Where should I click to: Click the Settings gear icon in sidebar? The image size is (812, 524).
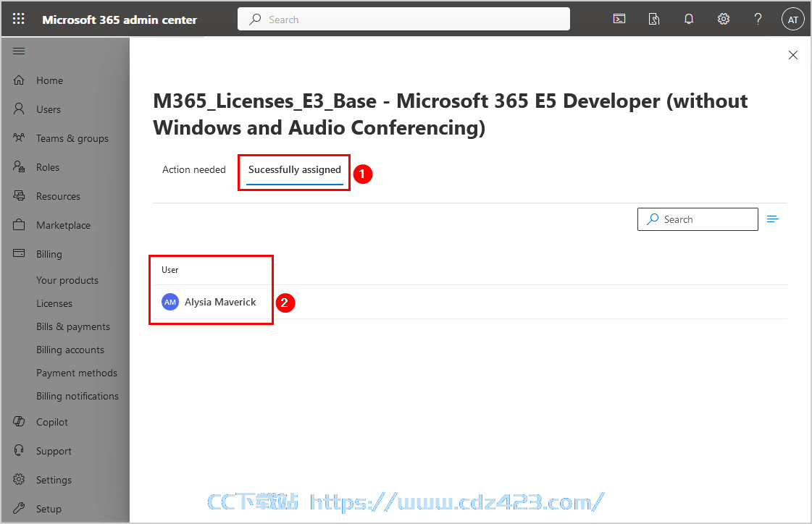point(19,480)
